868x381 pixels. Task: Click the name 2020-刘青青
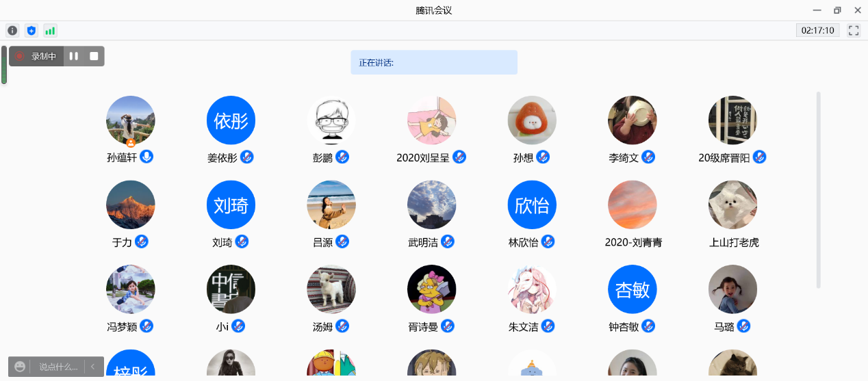(633, 242)
